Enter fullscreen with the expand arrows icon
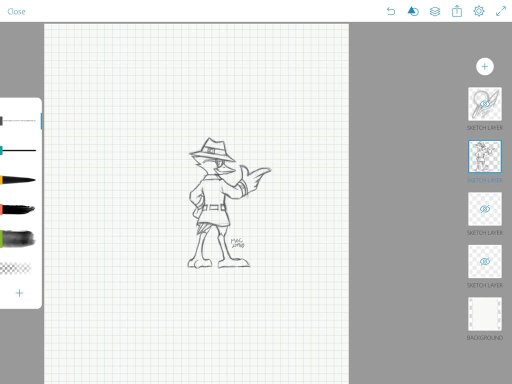The width and height of the screenshot is (512, 384). [x=501, y=11]
